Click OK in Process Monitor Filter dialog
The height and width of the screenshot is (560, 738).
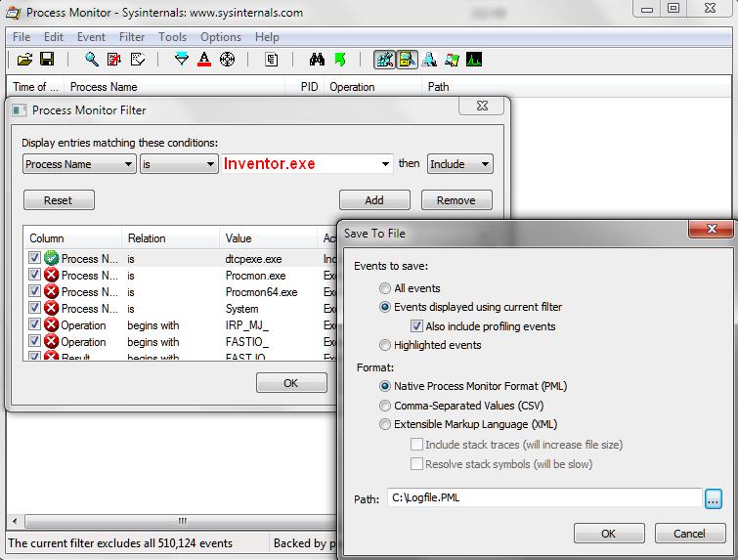click(x=291, y=383)
